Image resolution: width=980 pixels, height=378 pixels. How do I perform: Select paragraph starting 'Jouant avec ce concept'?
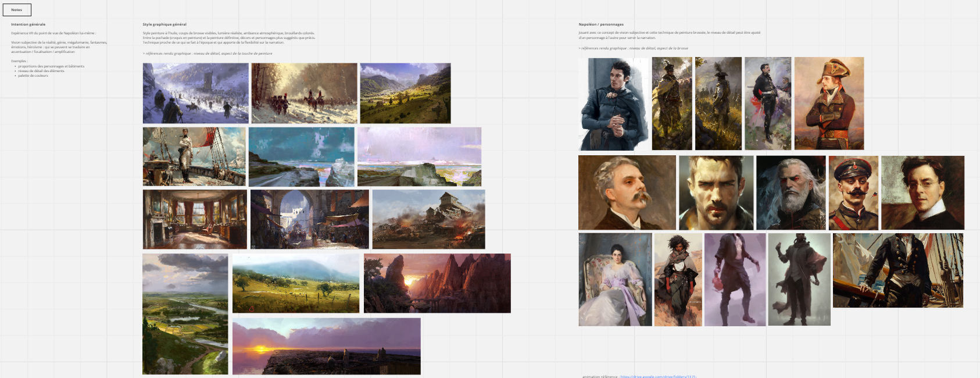[x=669, y=35]
